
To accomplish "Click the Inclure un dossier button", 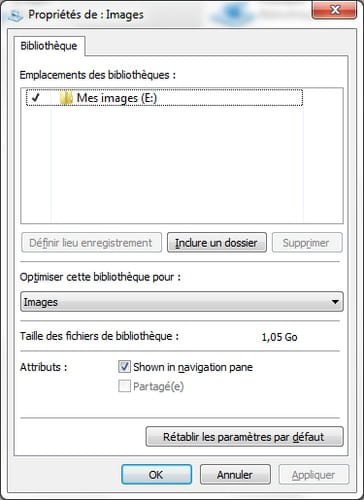I will 217,243.
